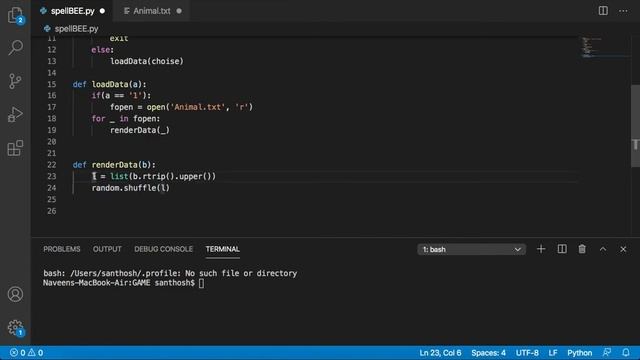Open the Explorer view in activity bar

tap(15, 15)
